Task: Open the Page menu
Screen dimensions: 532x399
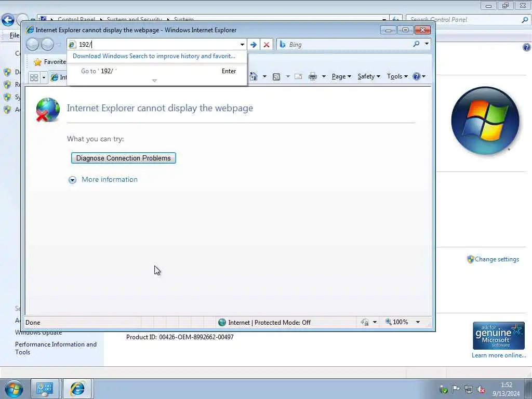Action: coord(341,76)
